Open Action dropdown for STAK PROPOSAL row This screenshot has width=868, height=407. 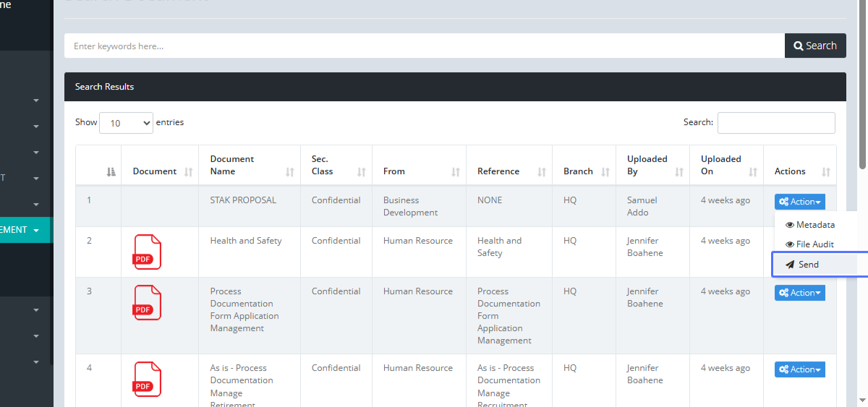pos(799,202)
